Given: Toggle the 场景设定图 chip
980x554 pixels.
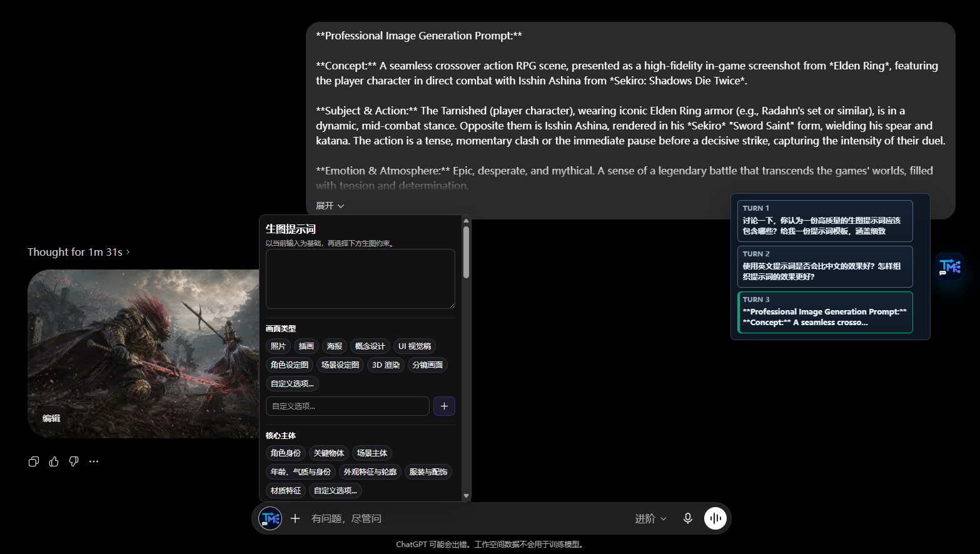Looking at the screenshot, I should [x=340, y=365].
